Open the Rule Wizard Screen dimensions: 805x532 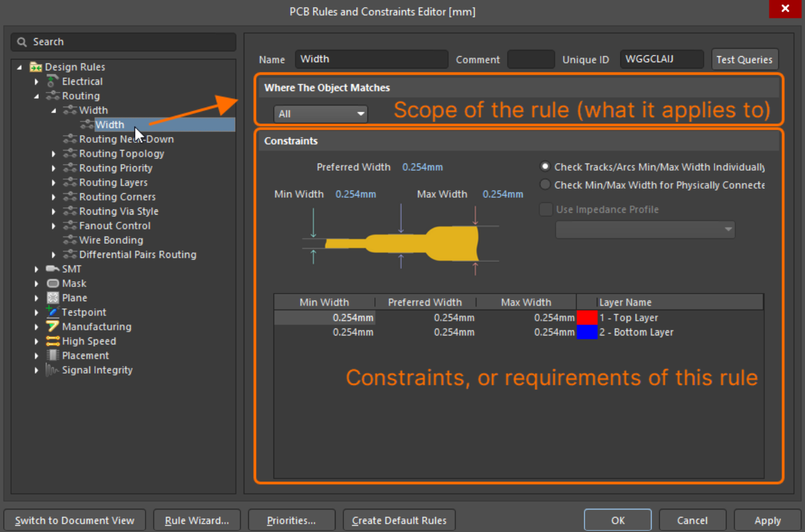197,520
